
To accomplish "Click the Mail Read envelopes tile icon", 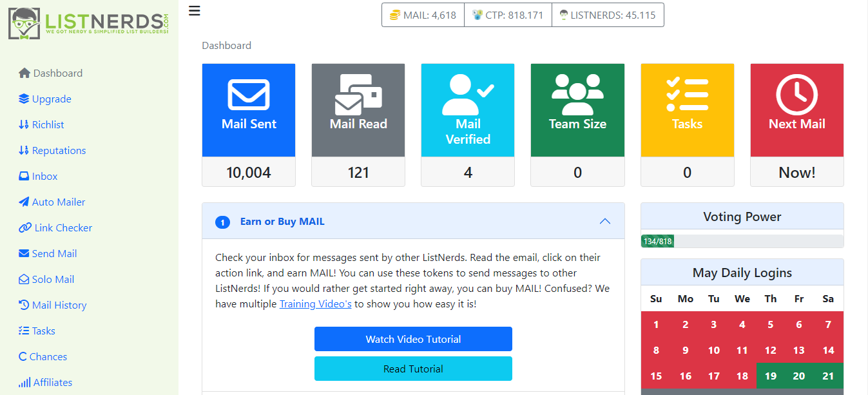I will click(x=358, y=95).
